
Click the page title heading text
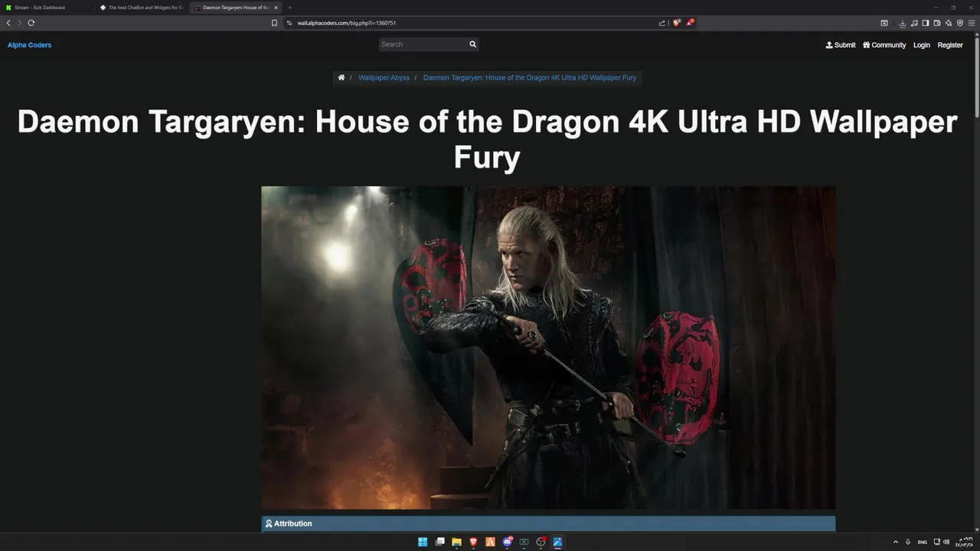(487, 139)
